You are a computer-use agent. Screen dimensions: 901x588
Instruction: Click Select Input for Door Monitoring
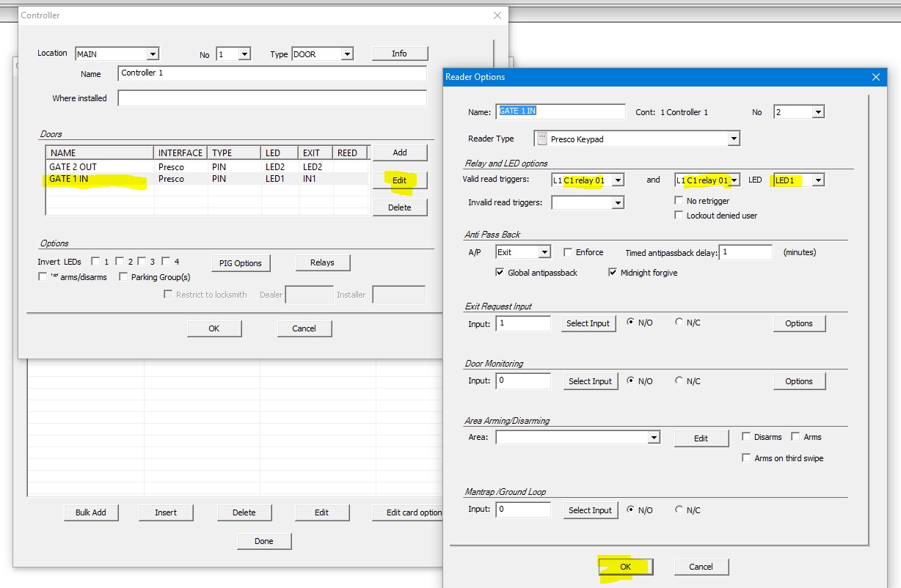point(590,381)
